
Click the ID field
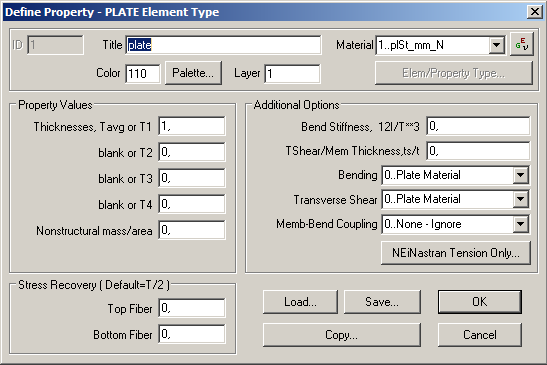click(55, 45)
